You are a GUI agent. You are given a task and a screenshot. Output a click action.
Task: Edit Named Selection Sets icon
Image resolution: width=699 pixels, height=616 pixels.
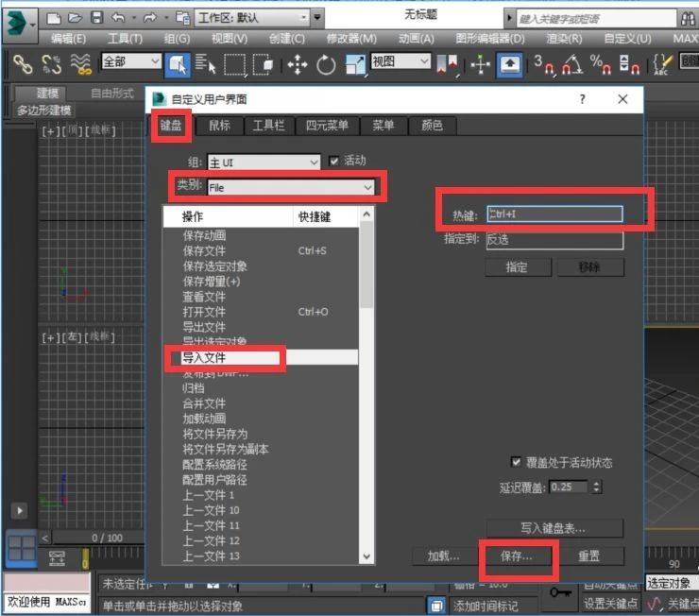(x=662, y=65)
